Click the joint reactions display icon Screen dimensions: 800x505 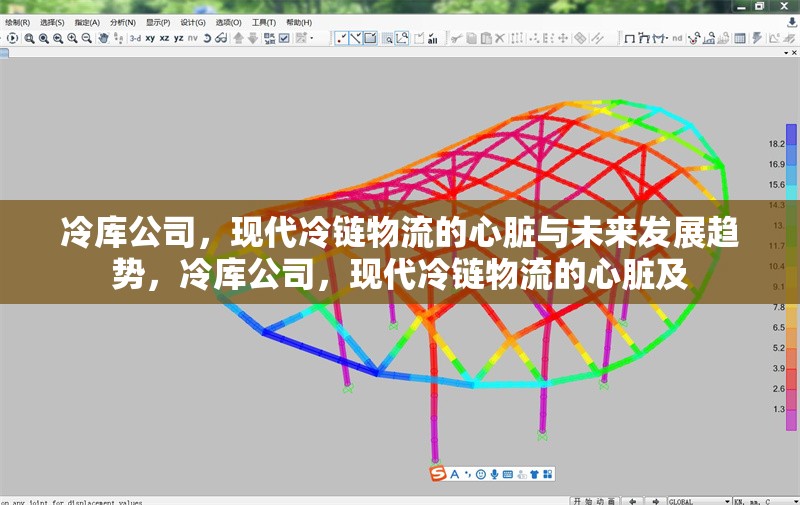point(693,38)
